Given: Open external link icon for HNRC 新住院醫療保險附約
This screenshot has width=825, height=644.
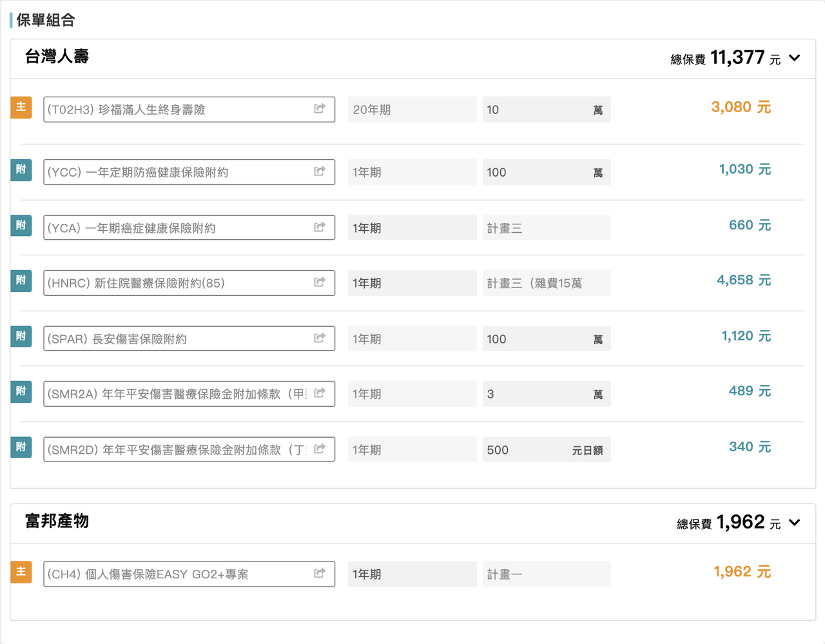Looking at the screenshot, I should (x=320, y=282).
